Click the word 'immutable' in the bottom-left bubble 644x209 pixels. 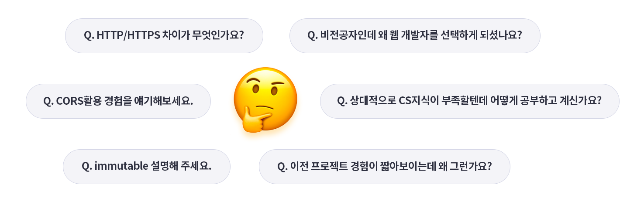[121, 166]
